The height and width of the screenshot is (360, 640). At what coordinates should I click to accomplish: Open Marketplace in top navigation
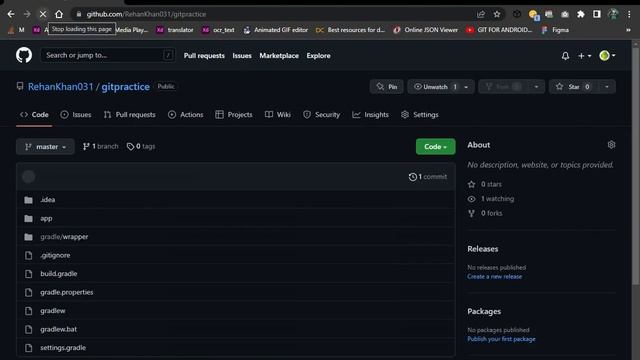pos(279,56)
